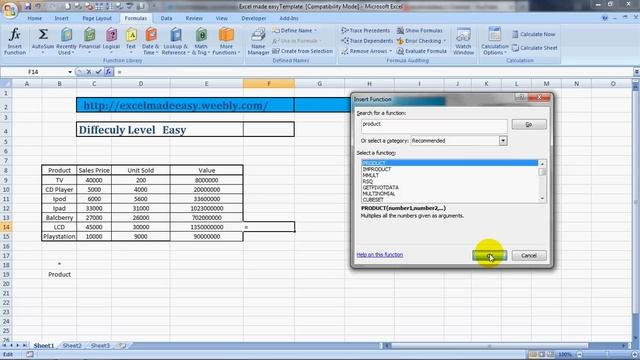
Task: Click function list scroll down arrow
Action: click(542, 199)
